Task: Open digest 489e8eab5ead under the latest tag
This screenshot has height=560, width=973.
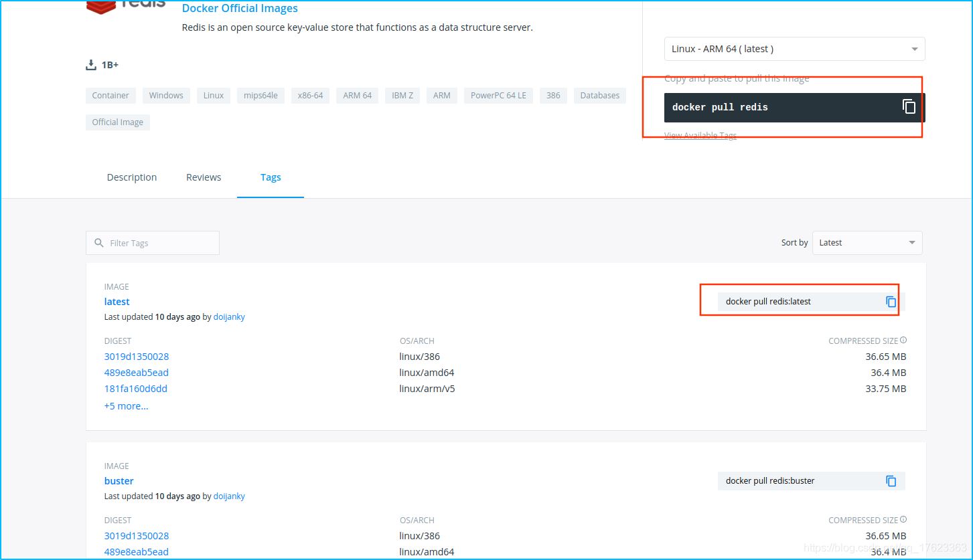Action: [x=137, y=373]
